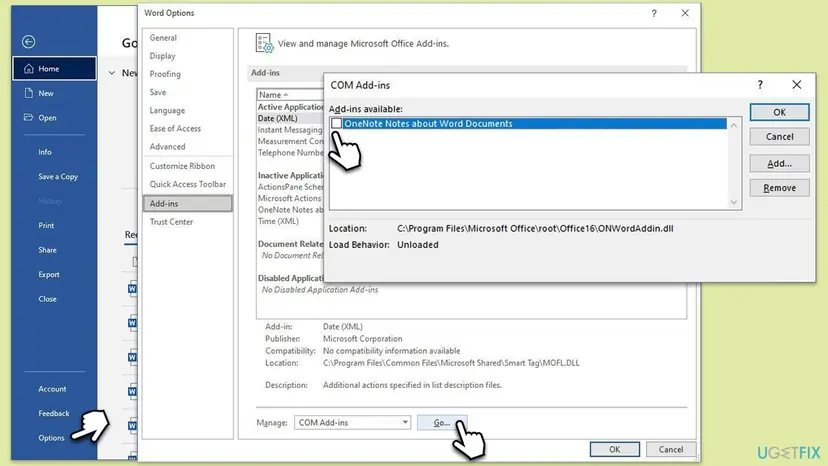Click scroll up arrow in add-ins list
This screenshot has height=466, width=828.
click(x=733, y=125)
